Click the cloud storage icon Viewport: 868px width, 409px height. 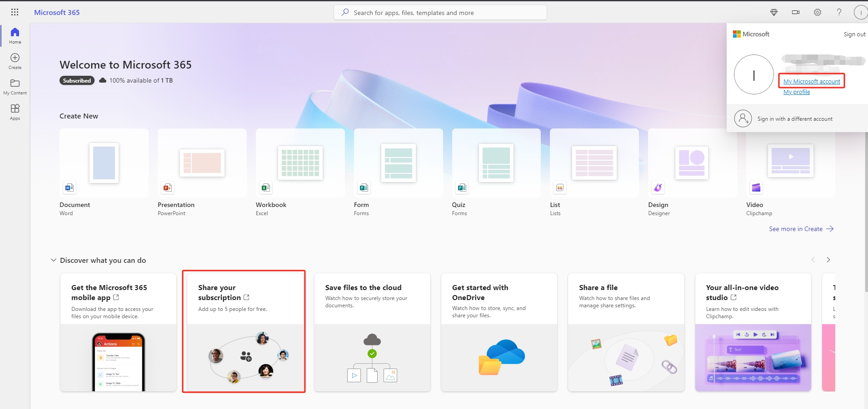tap(103, 80)
